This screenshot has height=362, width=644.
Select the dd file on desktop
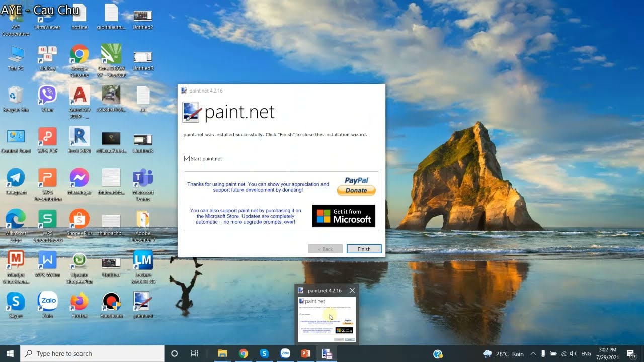coord(143,99)
